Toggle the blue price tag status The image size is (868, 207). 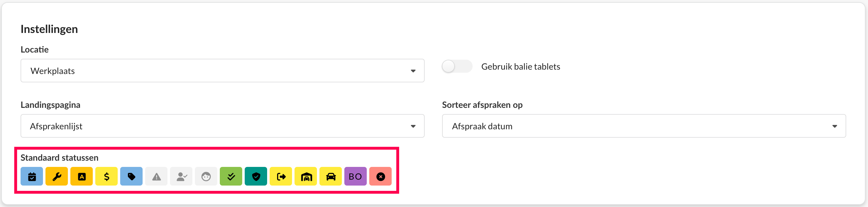tap(131, 176)
